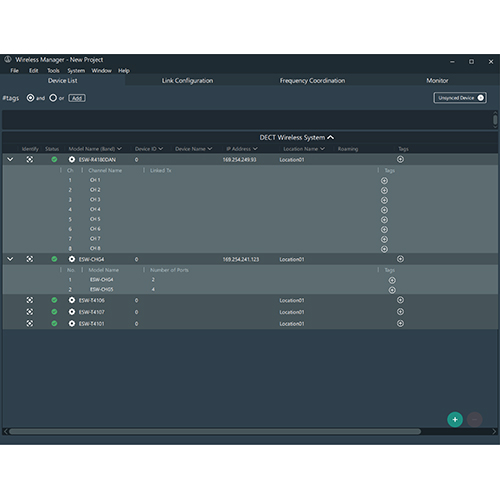Image resolution: width=500 pixels, height=500 pixels.
Task: Click green status icon for ESW-CHG4
Action: coord(54,259)
